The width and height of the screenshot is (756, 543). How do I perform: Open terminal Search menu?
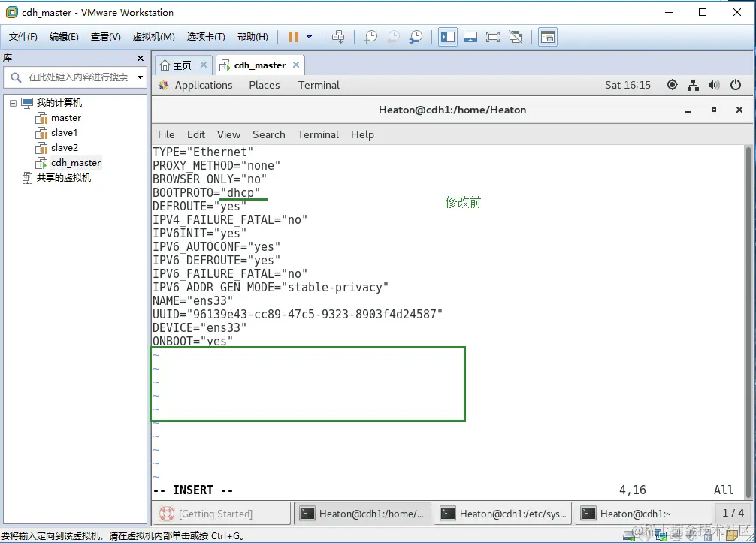(268, 135)
